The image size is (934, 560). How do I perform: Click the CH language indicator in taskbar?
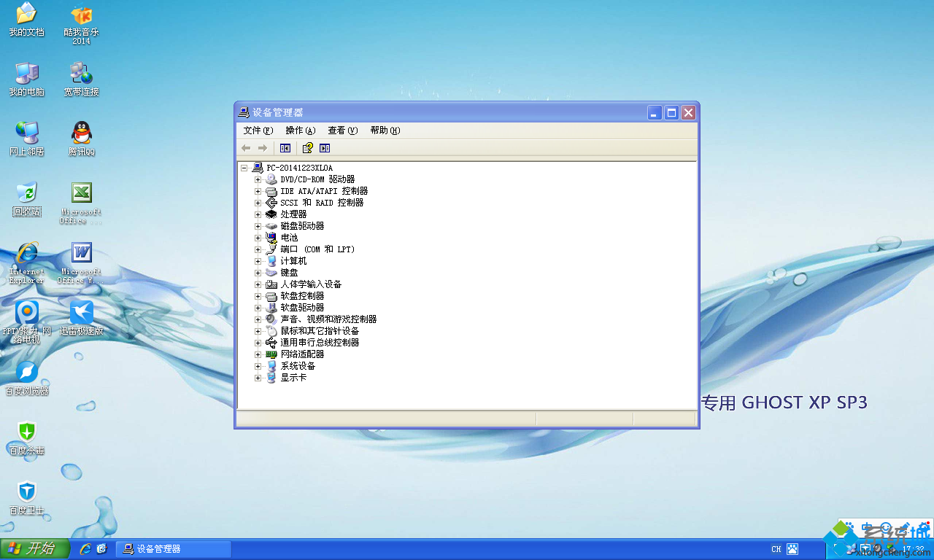(776, 549)
